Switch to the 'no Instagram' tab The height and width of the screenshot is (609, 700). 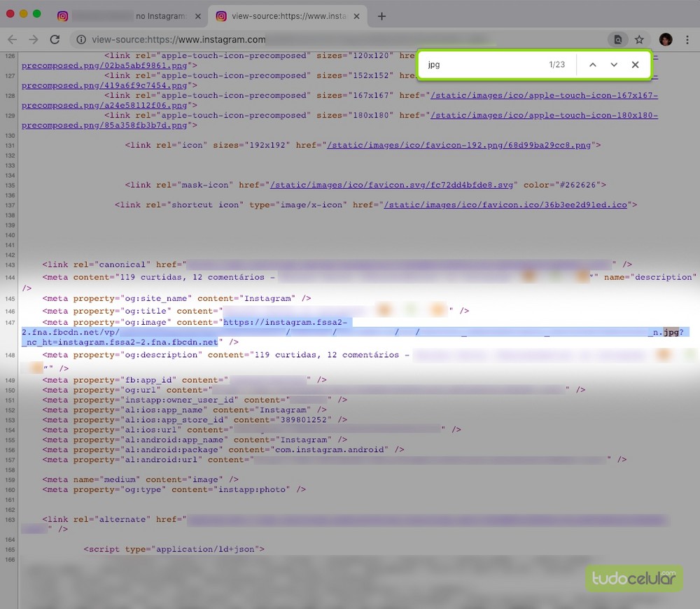click(126, 16)
